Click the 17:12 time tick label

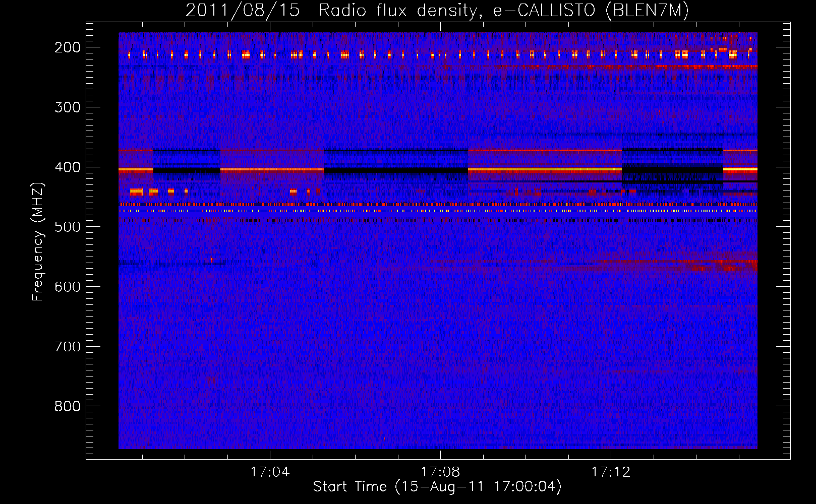[611, 472]
